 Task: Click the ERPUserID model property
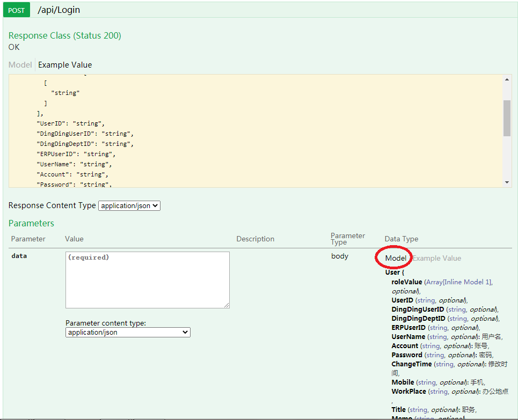click(408, 328)
